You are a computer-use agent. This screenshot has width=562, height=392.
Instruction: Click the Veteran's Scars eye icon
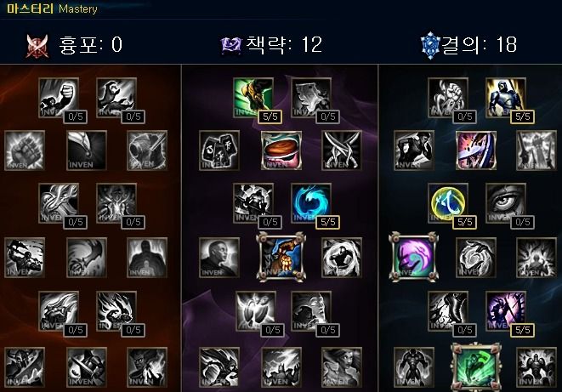click(x=505, y=203)
